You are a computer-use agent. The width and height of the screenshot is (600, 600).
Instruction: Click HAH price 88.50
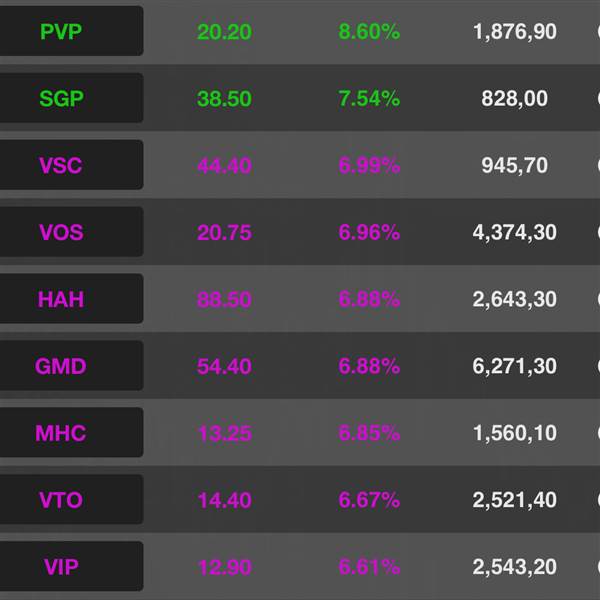[x=224, y=300]
